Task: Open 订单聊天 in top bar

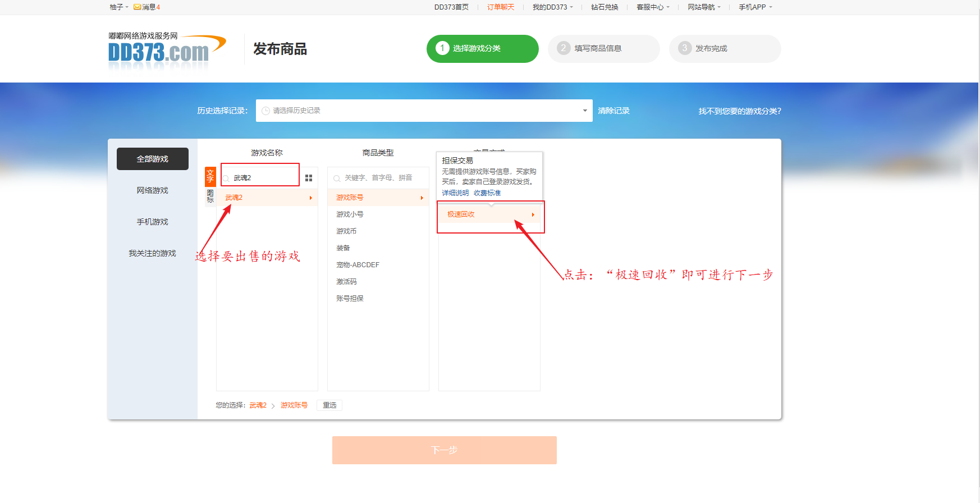Action: tap(501, 7)
